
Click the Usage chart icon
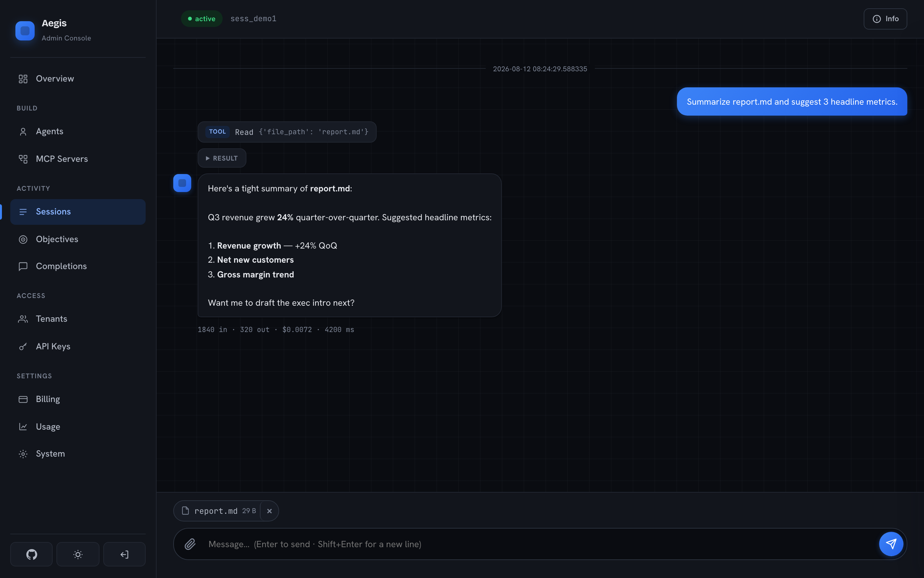click(x=23, y=427)
